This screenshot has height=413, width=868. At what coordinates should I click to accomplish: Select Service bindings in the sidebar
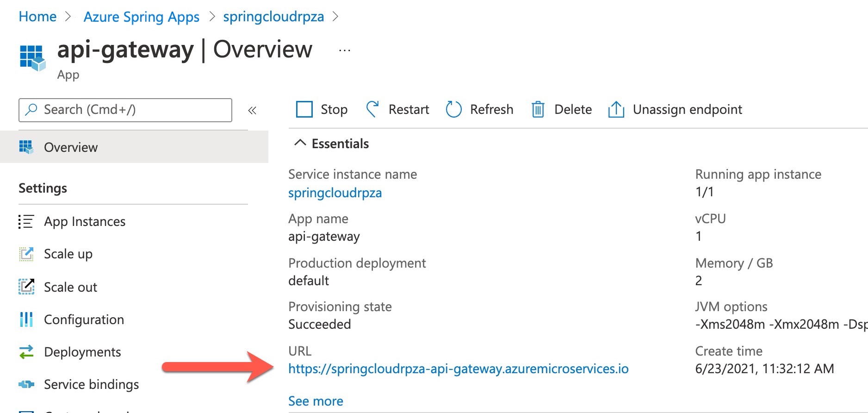pos(91,384)
